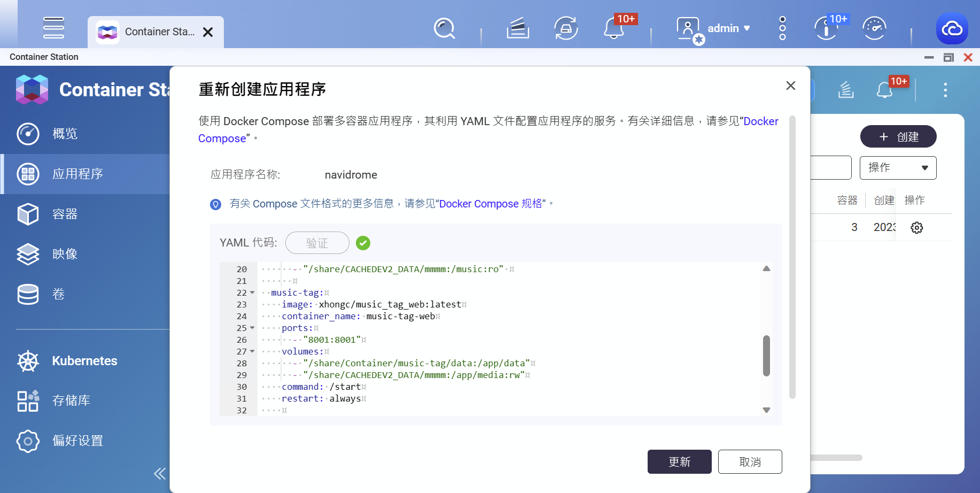Open the myQNAPcloud cloud icon
The width and height of the screenshot is (980, 493).
coord(952,29)
